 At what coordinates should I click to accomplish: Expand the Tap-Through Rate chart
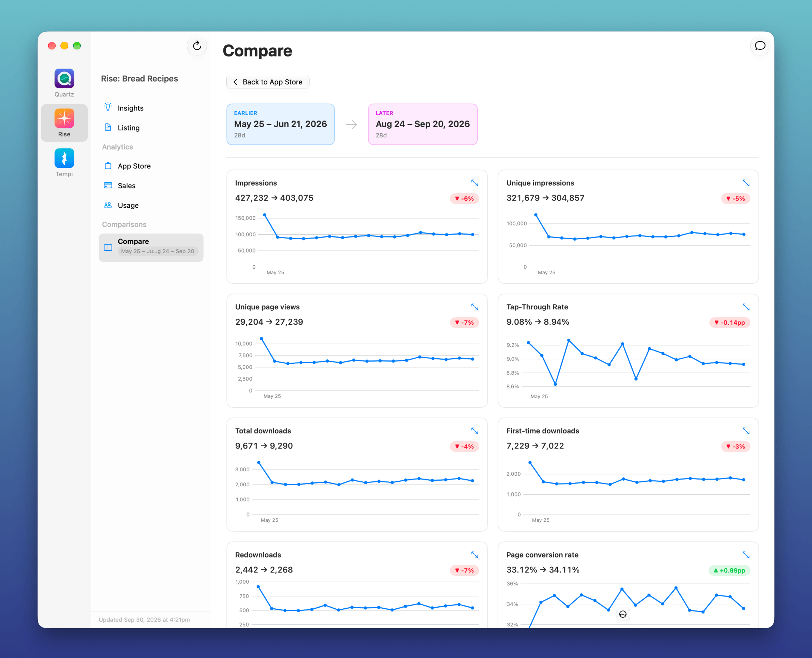pos(746,307)
